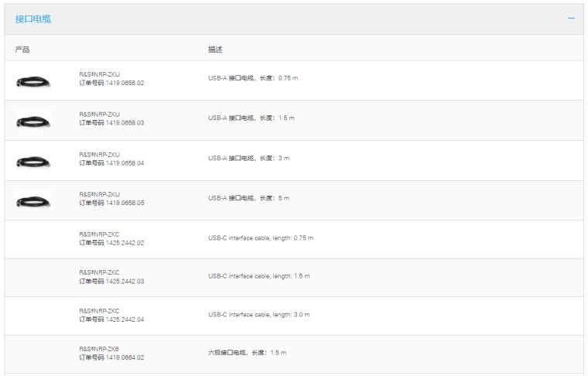Open cable image for order 1419.0658.02
The width and height of the screenshot is (588, 376).
tap(32, 80)
